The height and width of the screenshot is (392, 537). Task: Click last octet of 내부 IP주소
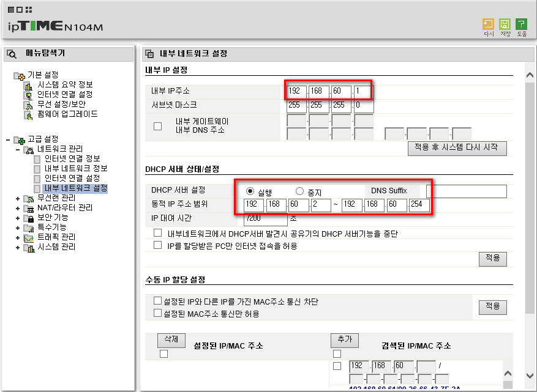coord(364,92)
